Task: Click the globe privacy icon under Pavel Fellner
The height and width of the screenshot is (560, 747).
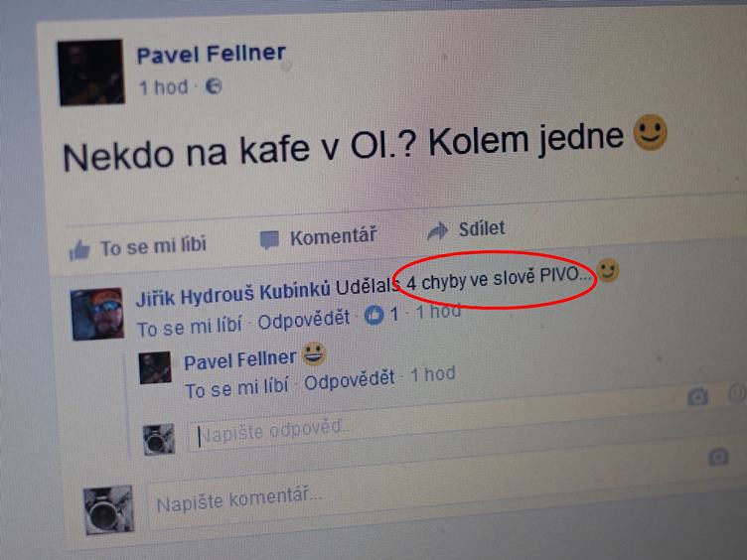Action: point(214,86)
